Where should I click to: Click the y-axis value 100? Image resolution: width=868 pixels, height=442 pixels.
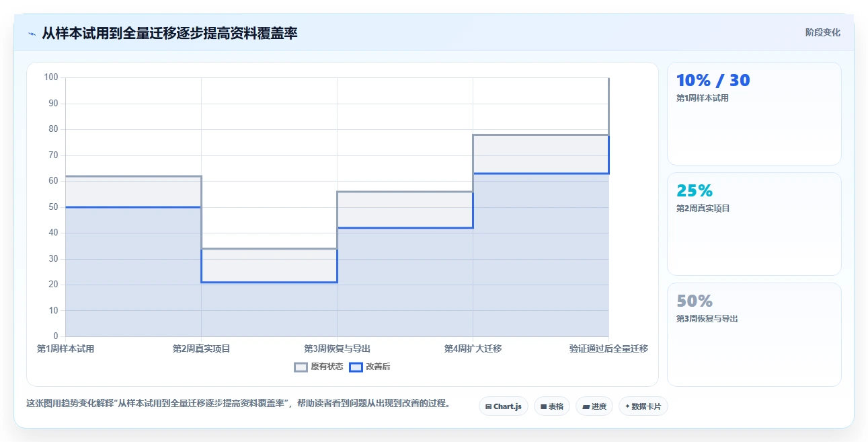click(51, 77)
